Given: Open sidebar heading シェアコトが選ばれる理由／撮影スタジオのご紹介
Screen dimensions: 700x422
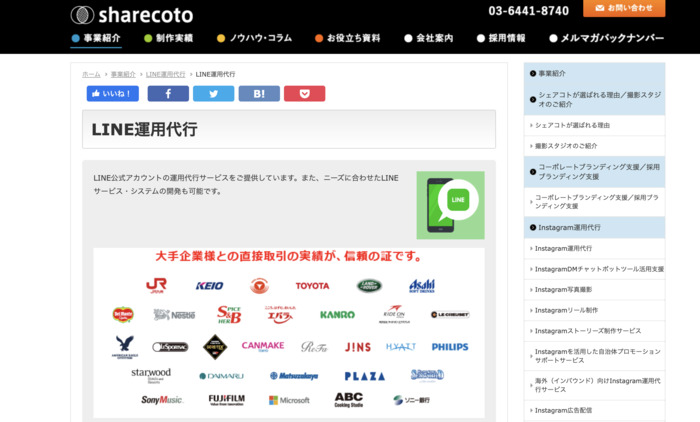Looking at the screenshot, I should [x=594, y=99].
